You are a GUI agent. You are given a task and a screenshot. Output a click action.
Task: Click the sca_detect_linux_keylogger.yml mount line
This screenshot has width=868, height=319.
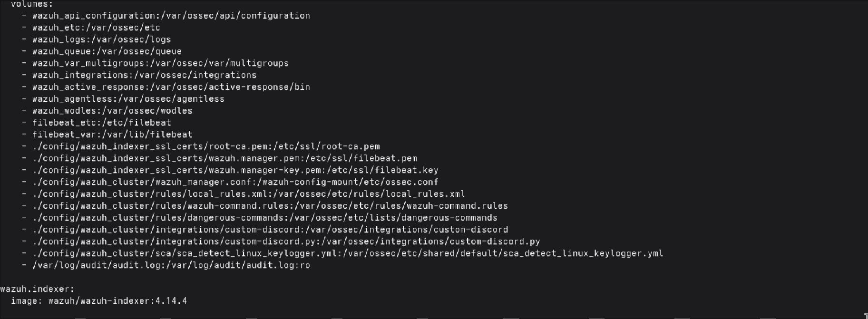pyautogui.click(x=347, y=253)
